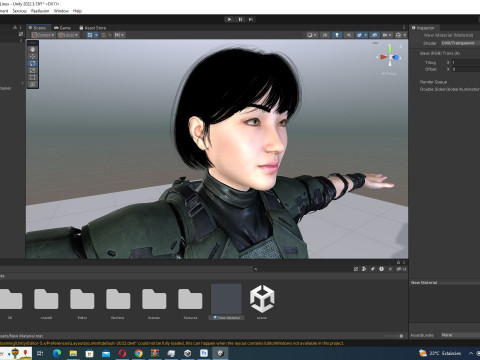Select the New Material asset thumbnail
This screenshot has width=480, height=360.
226,299
